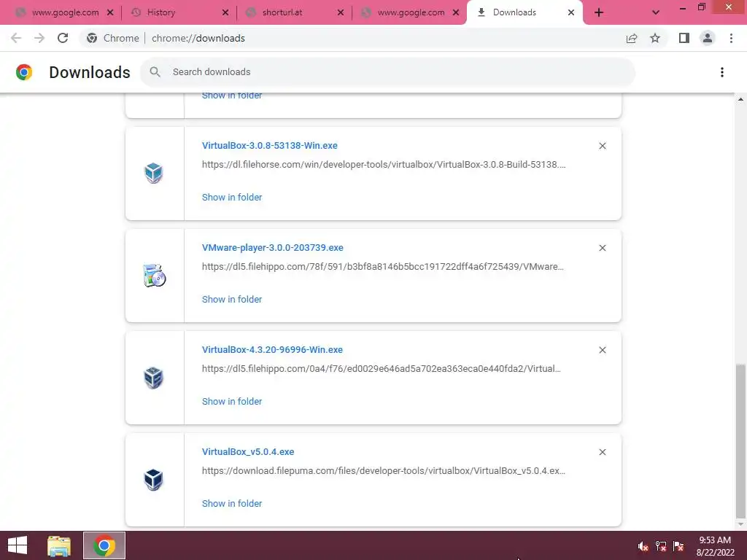Reload the downloads page
The width and height of the screenshot is (747, 560).
[63, 38]
